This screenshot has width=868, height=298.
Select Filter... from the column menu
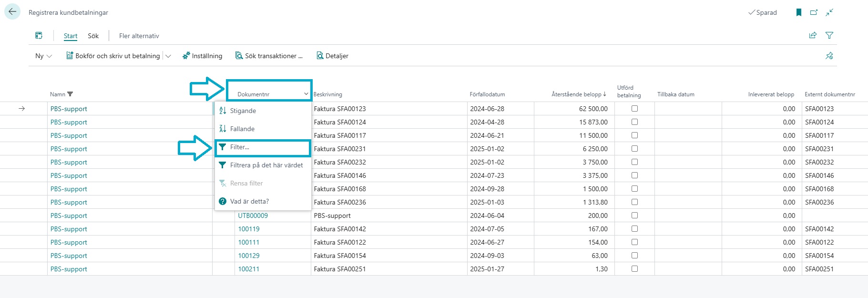click(x=240, y=147)
